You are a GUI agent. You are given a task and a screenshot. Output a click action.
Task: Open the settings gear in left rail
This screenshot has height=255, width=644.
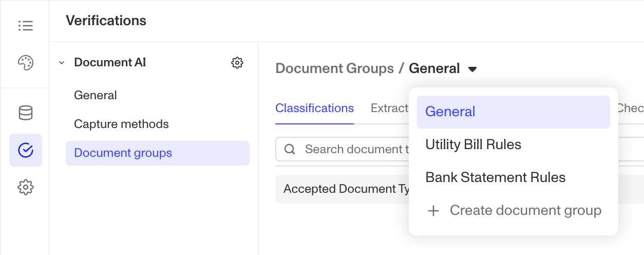25,187
